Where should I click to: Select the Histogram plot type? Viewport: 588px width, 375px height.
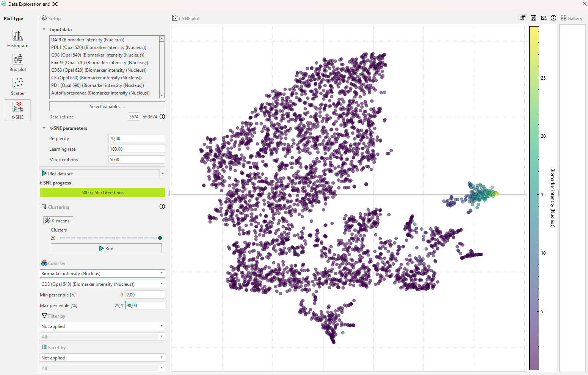click(x=18, y=39)
